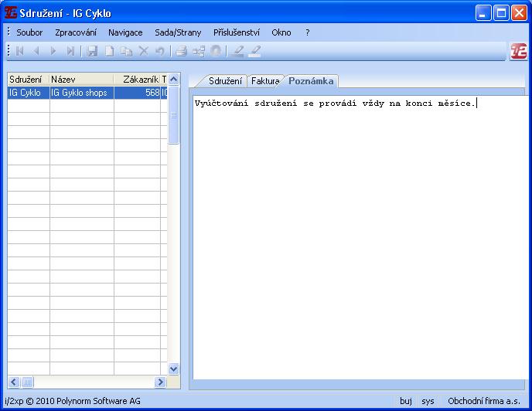The height and width of the screenshot is (411, 532).
Task: Click the horizontal scrollbar thumb
Action: coord(28,382)
